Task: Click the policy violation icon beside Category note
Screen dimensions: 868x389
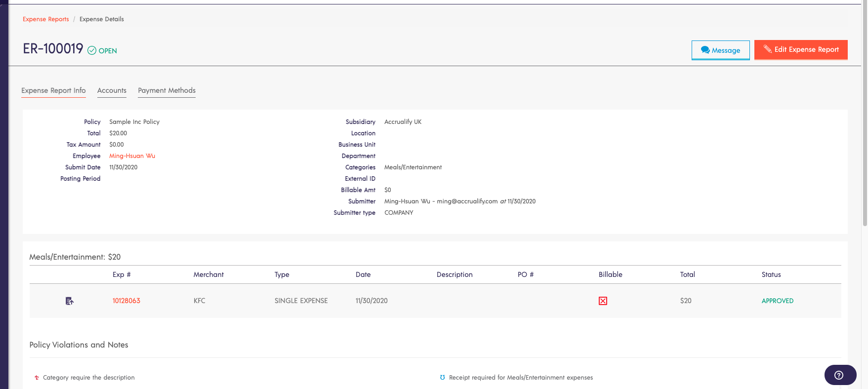Action: pyautogui.click(x=37, y=378)
